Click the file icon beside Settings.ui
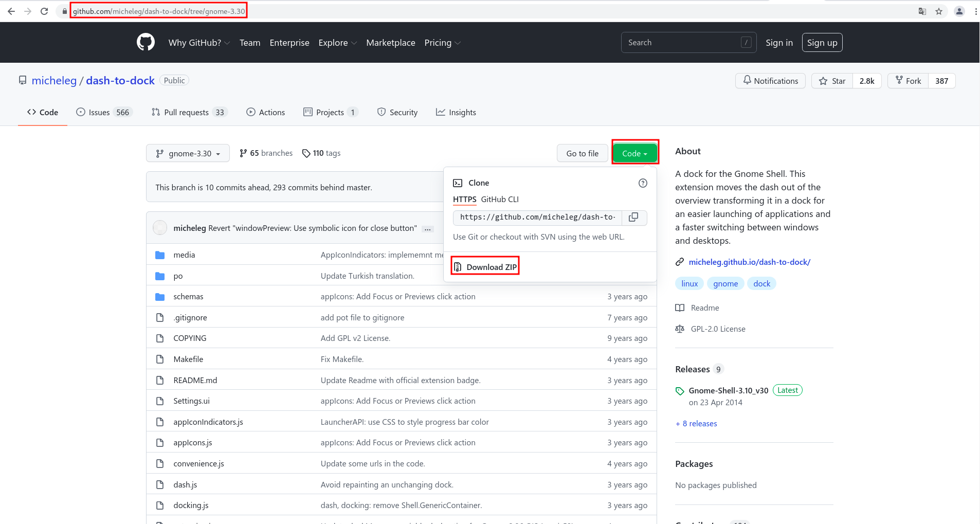Screen dimensions: 980x524 coord(160,401)
